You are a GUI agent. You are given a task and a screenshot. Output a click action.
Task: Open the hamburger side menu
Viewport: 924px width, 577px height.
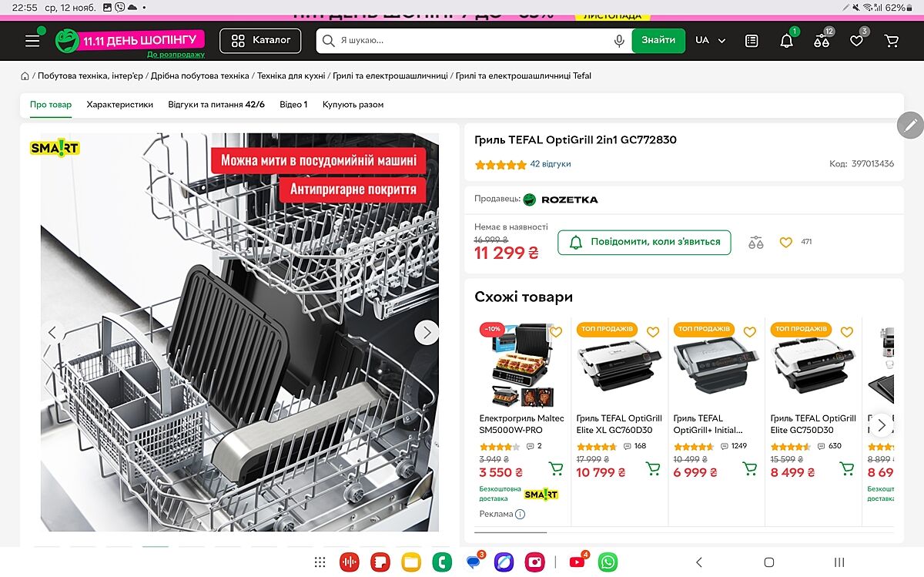32,41
